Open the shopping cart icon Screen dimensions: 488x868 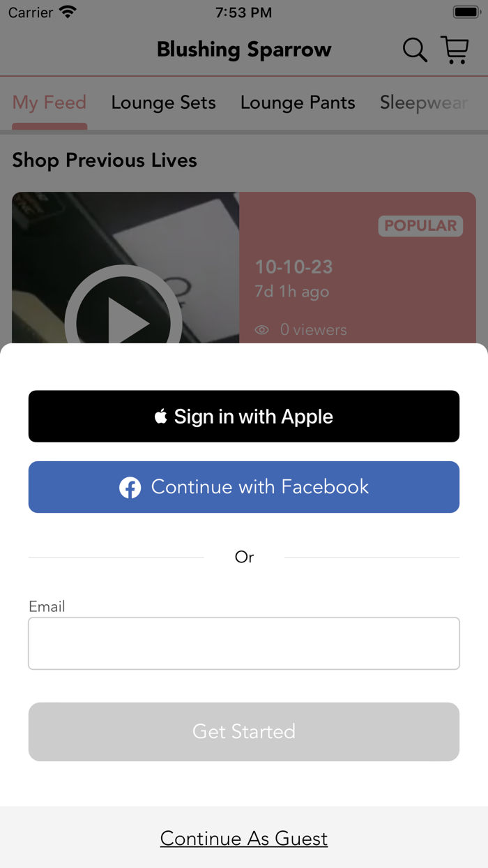tap(455, 50)
